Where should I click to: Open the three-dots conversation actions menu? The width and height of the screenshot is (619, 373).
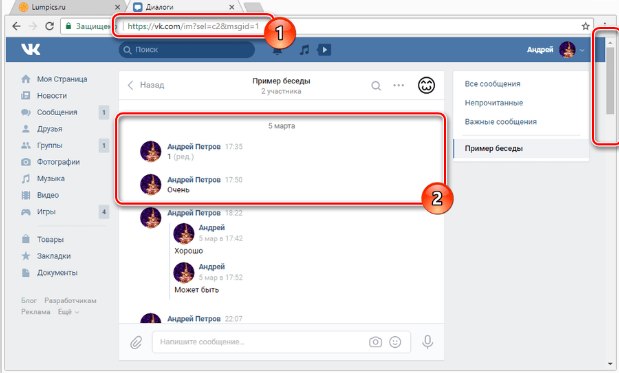point(399,85)
